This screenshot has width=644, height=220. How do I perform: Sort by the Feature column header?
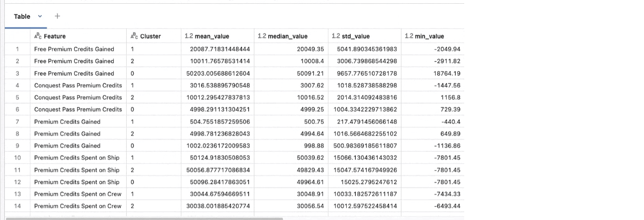click(x=55, y=36)
